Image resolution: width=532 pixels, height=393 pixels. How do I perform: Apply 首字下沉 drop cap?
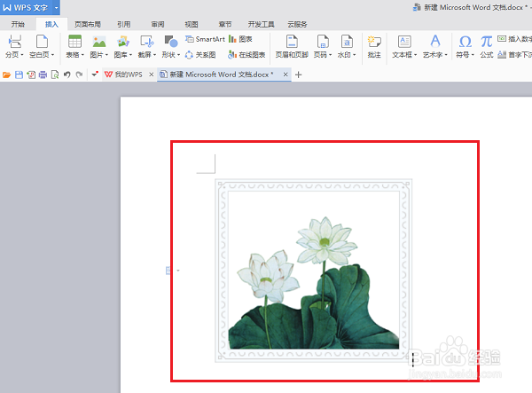[514, 55]
